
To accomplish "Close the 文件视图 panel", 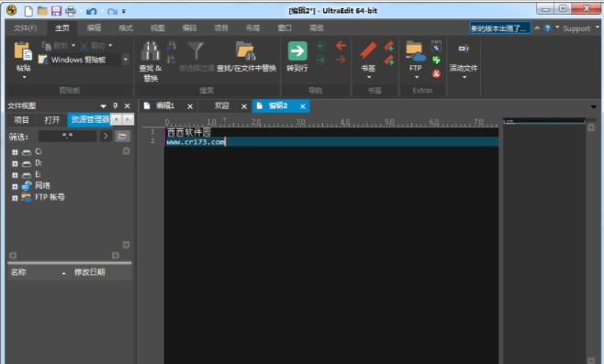I will [127, 105].
